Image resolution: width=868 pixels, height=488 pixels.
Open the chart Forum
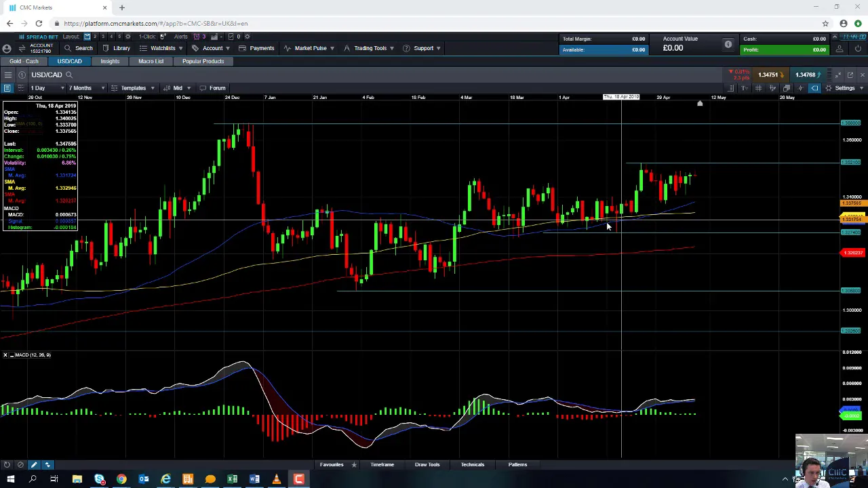212,88
